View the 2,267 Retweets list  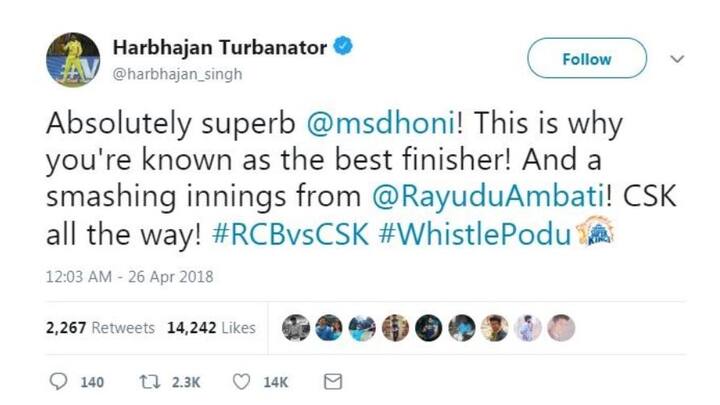(100, 328)
